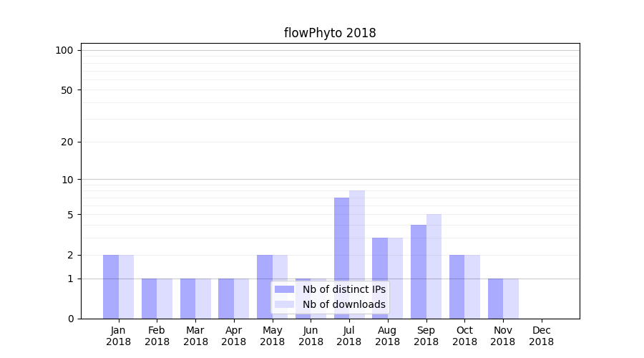The height and width of the screenshot is (358, 644).
Task: Click the chart title flowPhyto 2018
Action: pos(330,33)
